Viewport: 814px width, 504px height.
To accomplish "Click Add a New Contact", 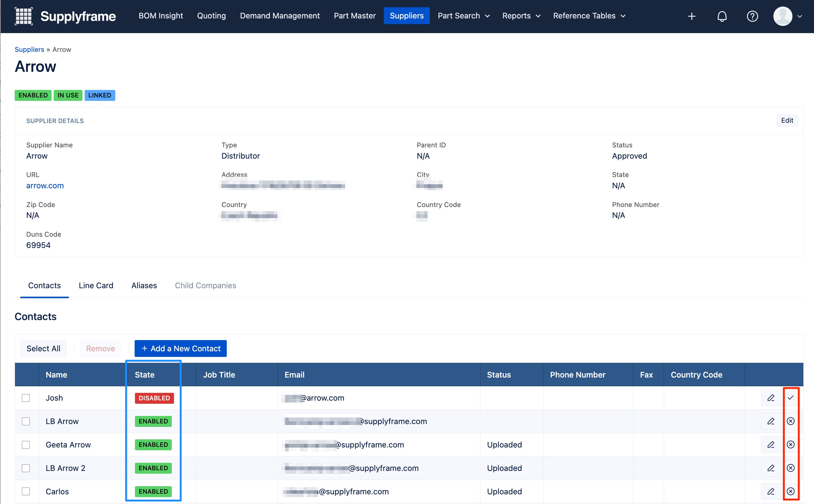I will click(x=180, y=348).
